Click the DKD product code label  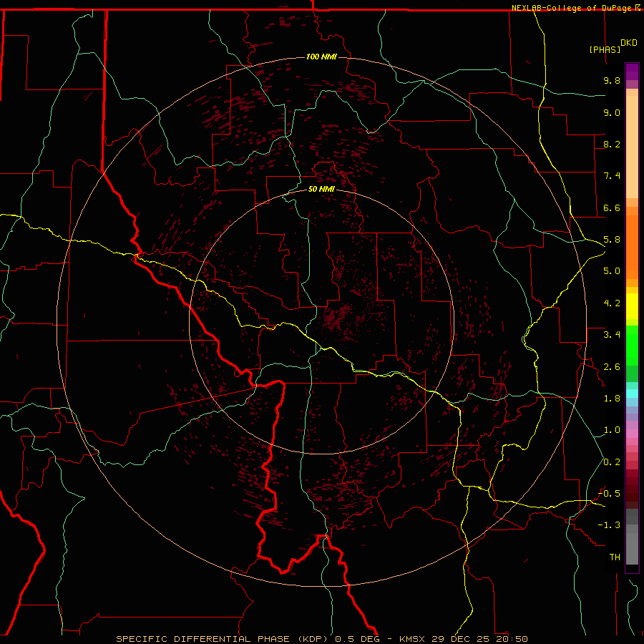click(x=629, y=43)
